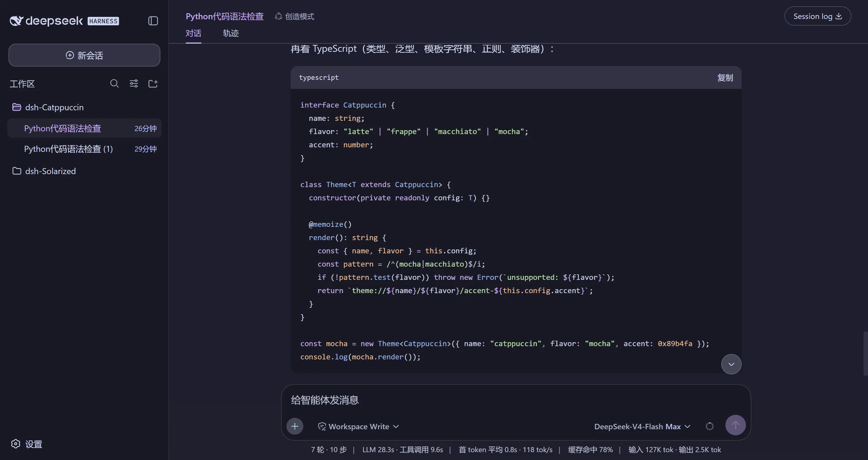Viewport: 868px width, 460px height.
Task: Expand the dsh-Solarized folder
Action: point(44,171)
